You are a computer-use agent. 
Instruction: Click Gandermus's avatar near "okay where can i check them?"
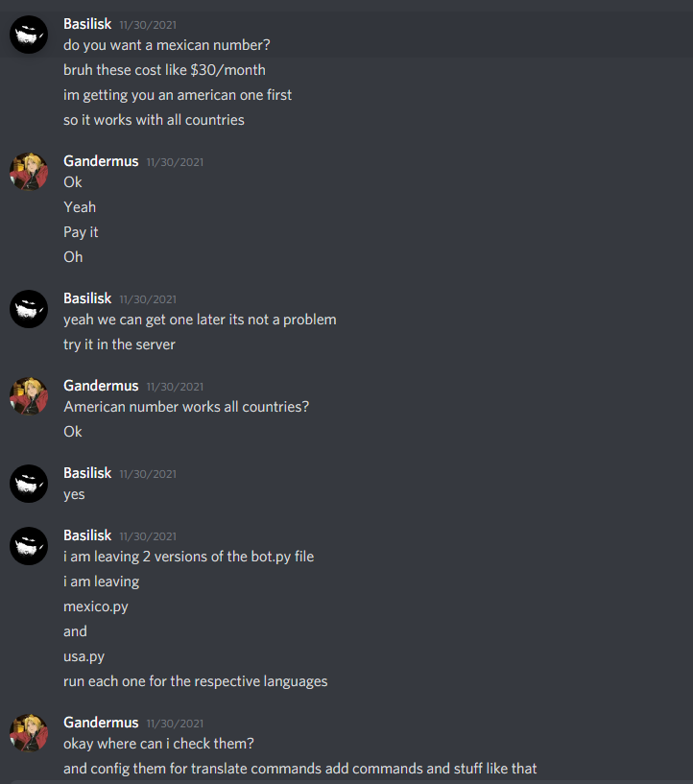coord(29,733)
